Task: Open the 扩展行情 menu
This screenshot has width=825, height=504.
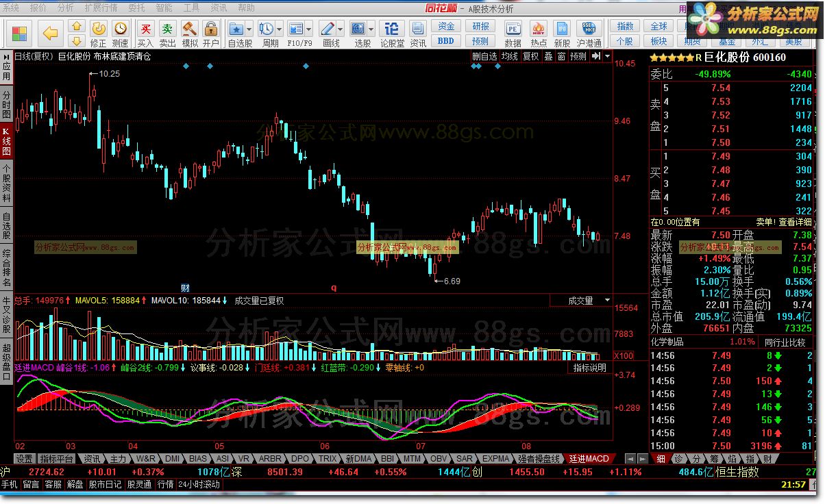Action: (101, 8)
